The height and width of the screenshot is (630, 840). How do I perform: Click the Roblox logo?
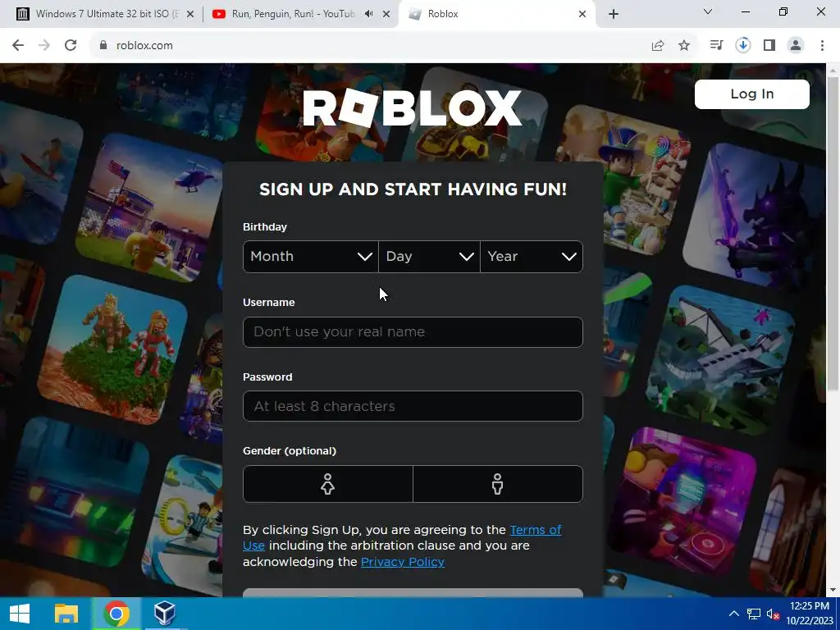click(412, 109)
